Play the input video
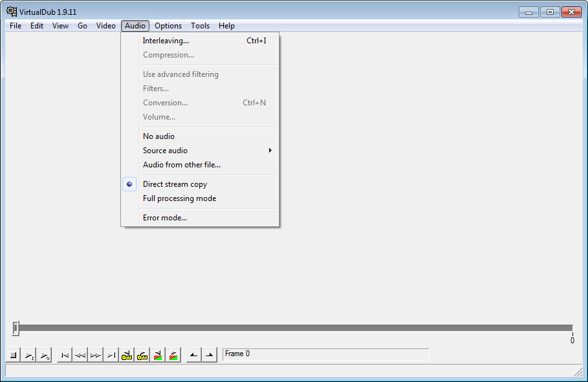This screenshot has height=382, width=588. click(x=29, y=355)
